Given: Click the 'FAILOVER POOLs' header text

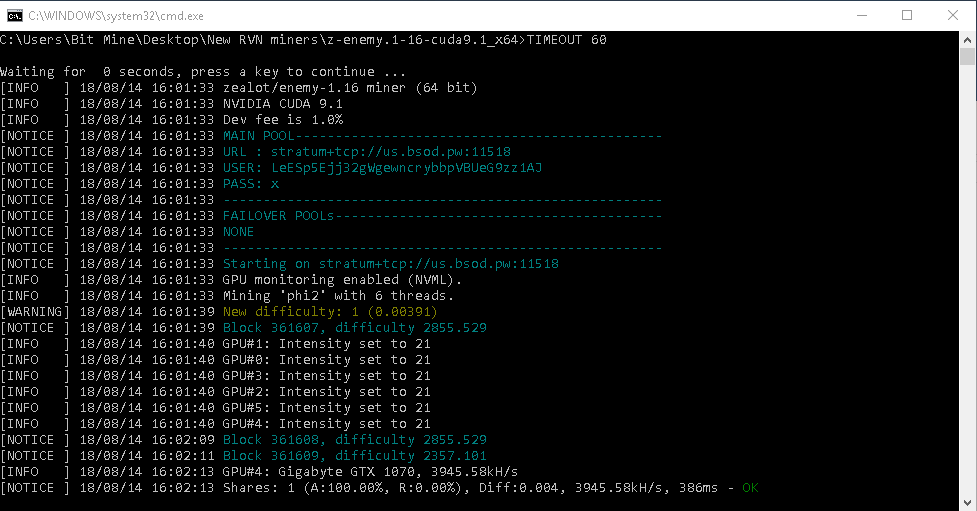Looking at the screenshot, I should point(278,216).
